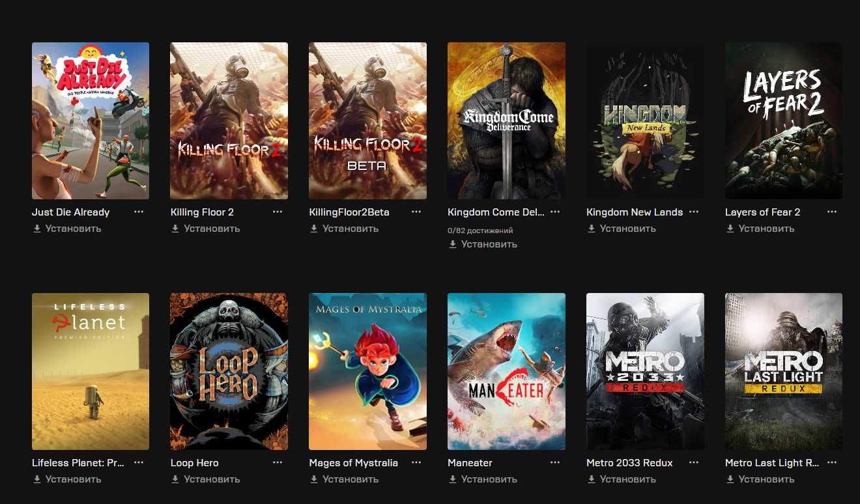The image size is (860, 504).
Task: Open three-dots menu for Metro 2033 Redux
Action: point(694,462)
